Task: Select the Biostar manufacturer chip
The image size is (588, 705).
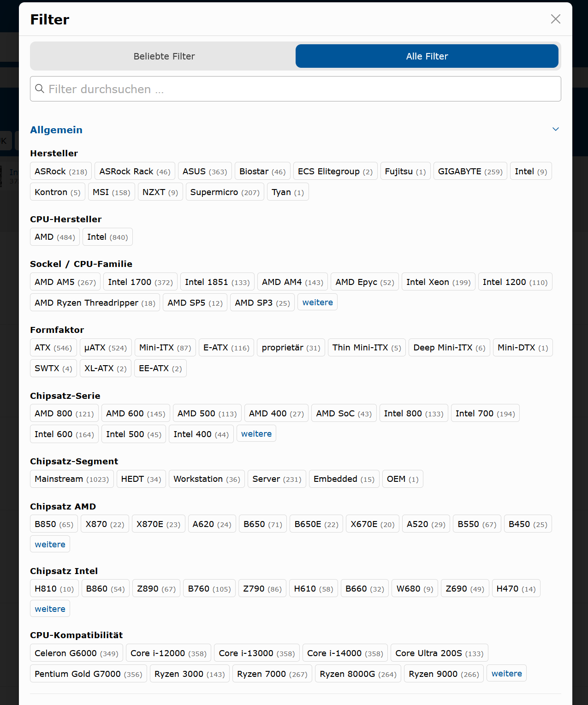Action: click(262, 171)
